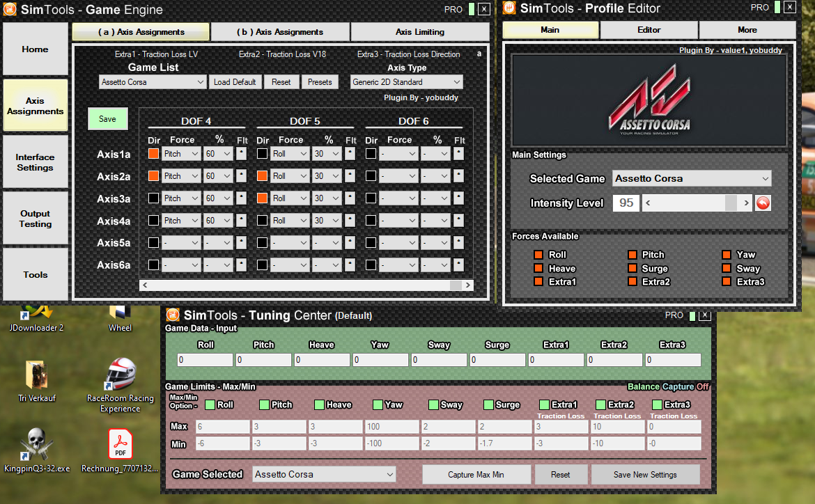
Task: Open Tri Verkauf desktop folder
Action: coord(36,381)
